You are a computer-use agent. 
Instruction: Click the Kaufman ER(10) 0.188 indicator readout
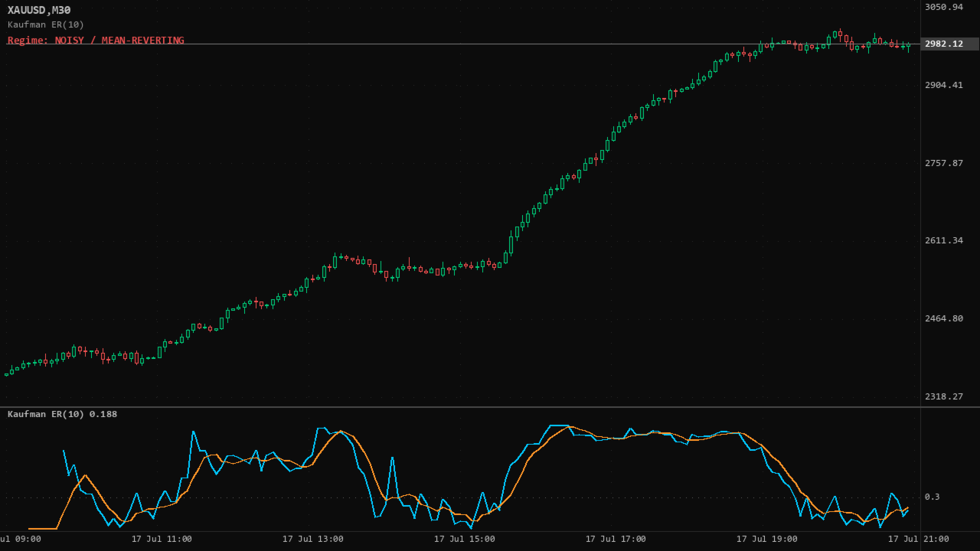[62, 414]
